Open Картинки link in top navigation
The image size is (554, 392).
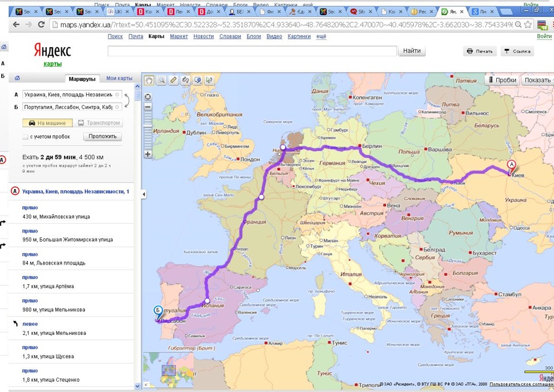299,36
